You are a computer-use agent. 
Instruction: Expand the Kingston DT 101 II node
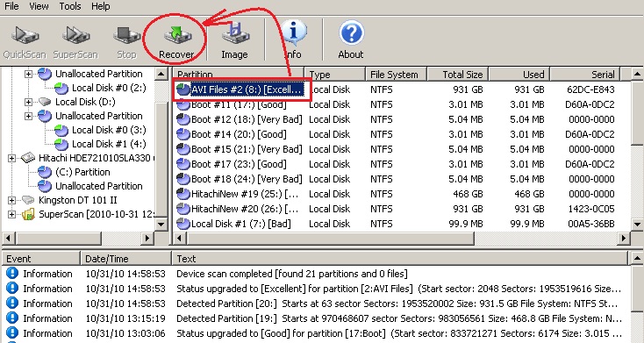[11, 200]
